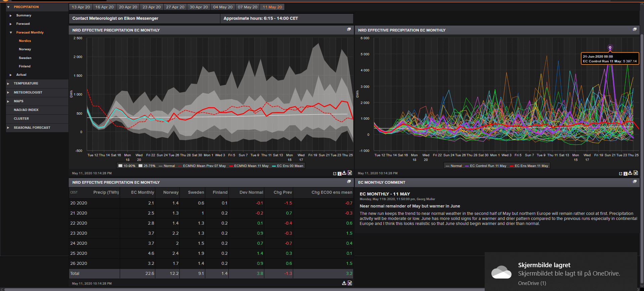Image resolution: width=644 pixels, height=291 pixels.
Task: Switch to the 07 May 20 tab
Action: click(x=247, y=7)
